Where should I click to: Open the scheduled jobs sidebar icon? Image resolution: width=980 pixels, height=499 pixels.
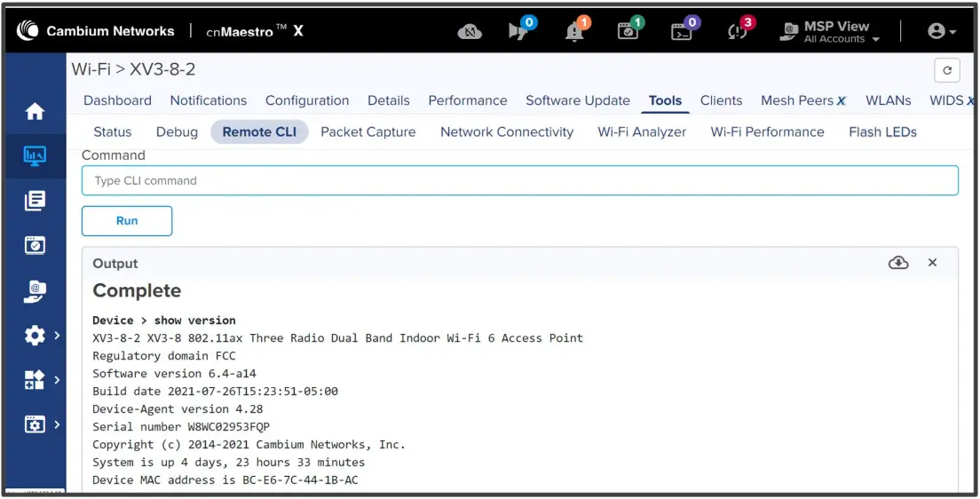point(35,245)
